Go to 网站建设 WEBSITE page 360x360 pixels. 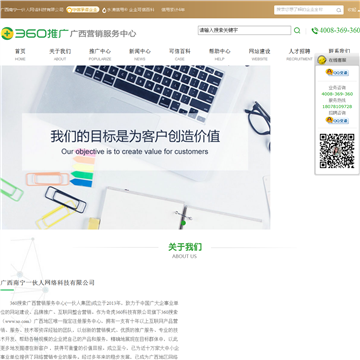[x=259, y=54]
